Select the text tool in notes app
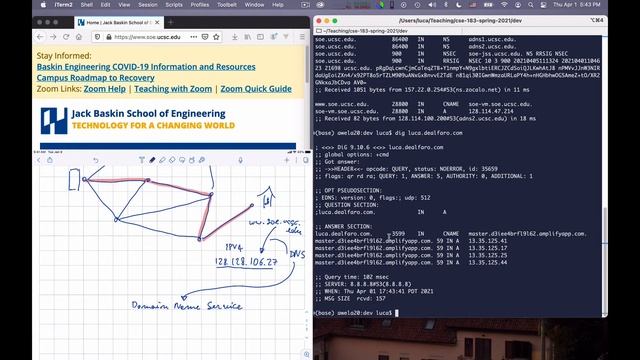Screen dimensions: 640x360 pos(142,160)
